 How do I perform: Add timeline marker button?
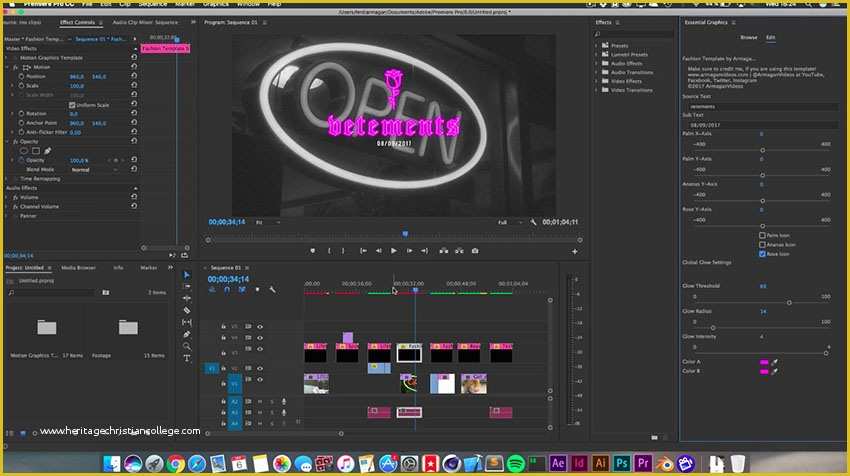coord(257,290)
